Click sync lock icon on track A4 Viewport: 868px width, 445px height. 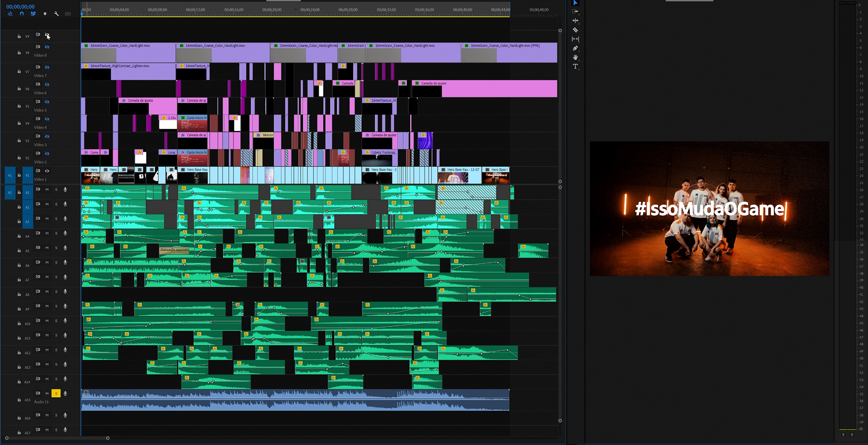(38, 233)
